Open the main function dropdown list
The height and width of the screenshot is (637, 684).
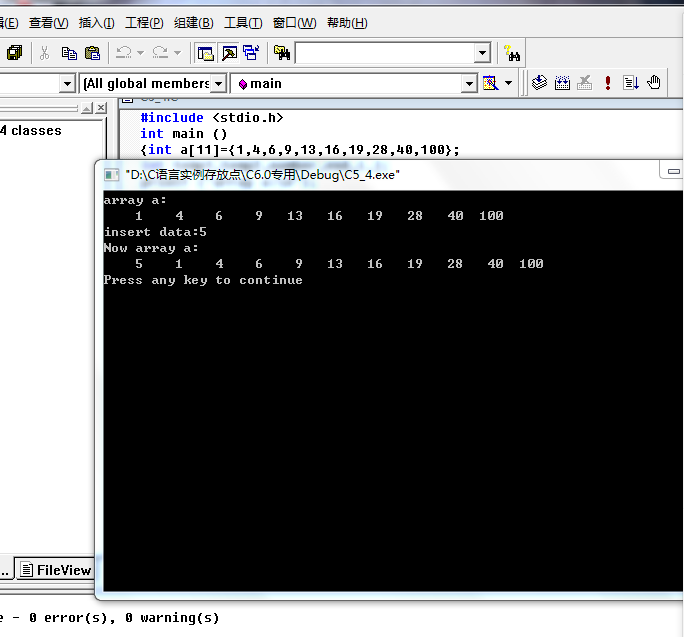468,83
